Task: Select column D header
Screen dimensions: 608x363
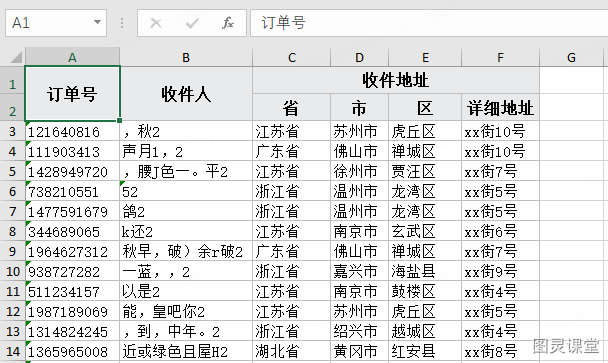Action: [359, 57]
